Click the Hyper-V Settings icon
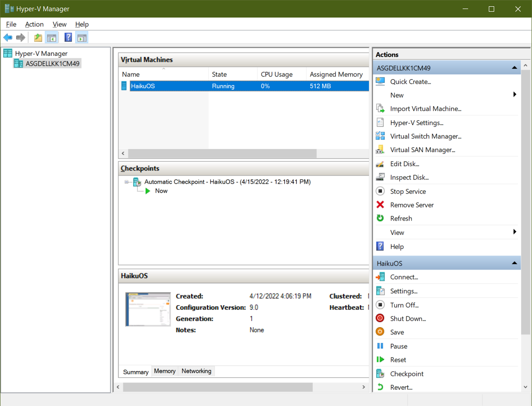532x406 pixels. (380, 122)
